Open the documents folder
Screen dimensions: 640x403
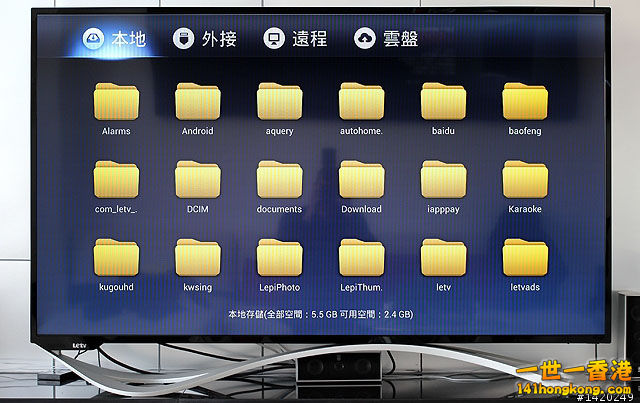[x=280, y=180]
